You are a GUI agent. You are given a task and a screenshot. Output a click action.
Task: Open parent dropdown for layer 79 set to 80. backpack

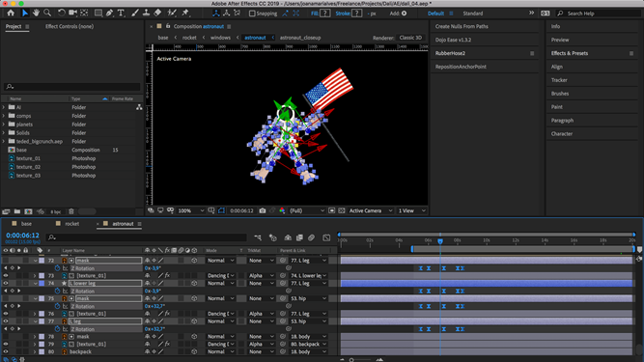[308, 344]
